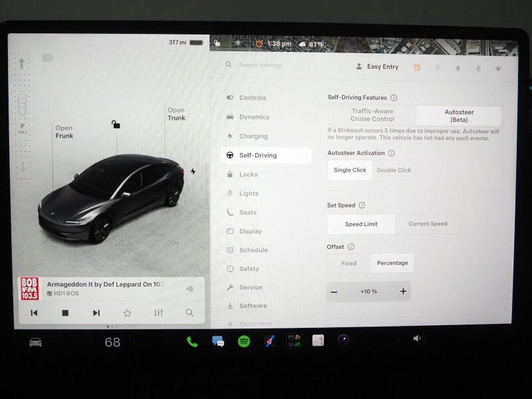Open the white calendar app icon
Screen dimensions: 532x399
318,340
